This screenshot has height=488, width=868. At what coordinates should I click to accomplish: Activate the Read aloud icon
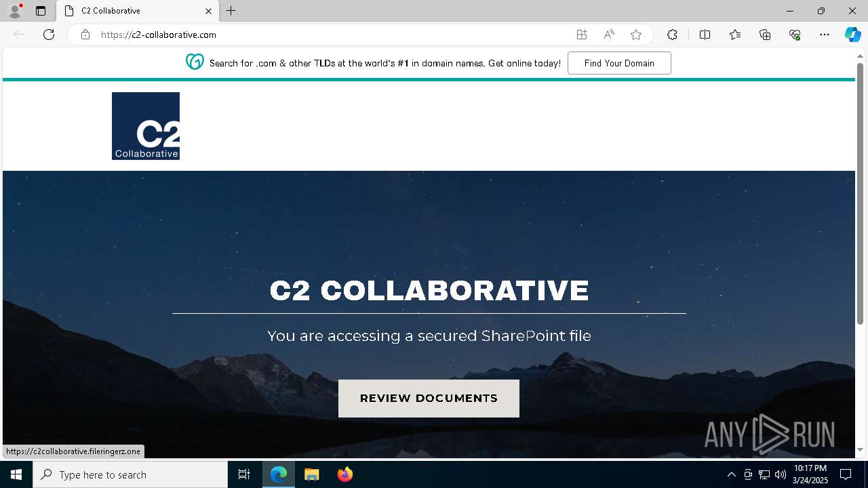[x=609, y=35]
